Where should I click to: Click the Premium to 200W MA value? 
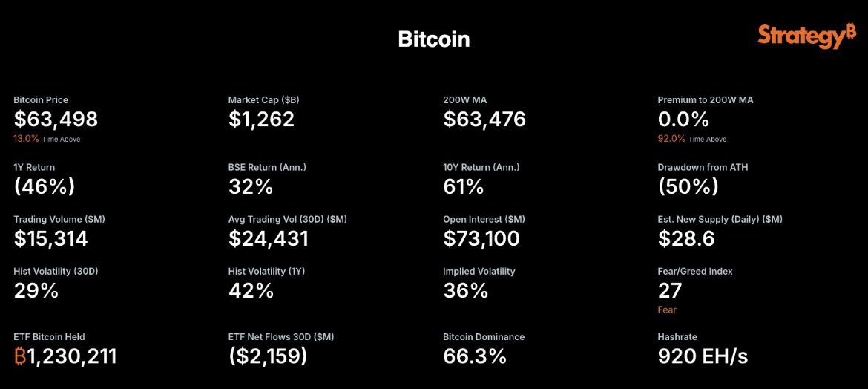[683, 119]
